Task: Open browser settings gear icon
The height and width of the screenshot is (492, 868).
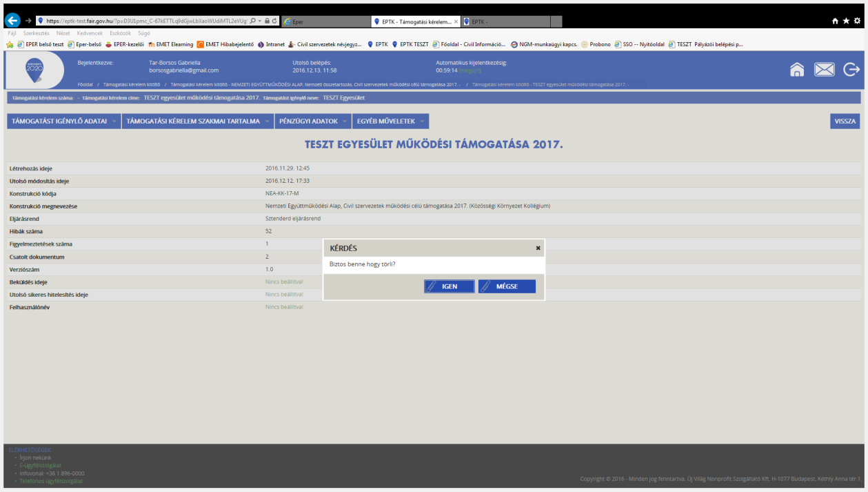Action: (x=857, y=21)
